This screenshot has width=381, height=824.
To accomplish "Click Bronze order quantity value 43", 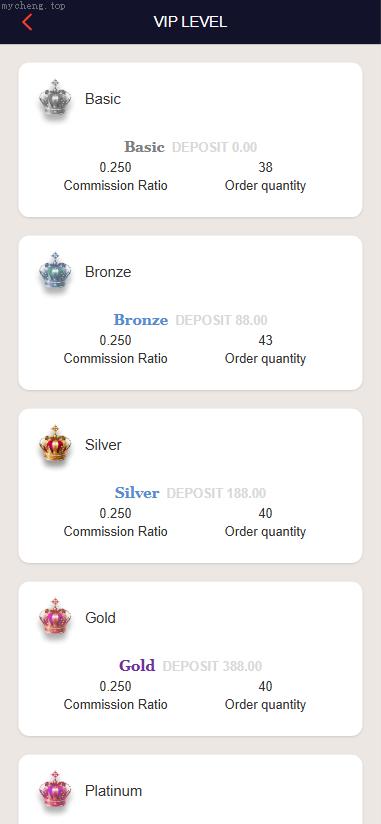I will click(265, 341).
